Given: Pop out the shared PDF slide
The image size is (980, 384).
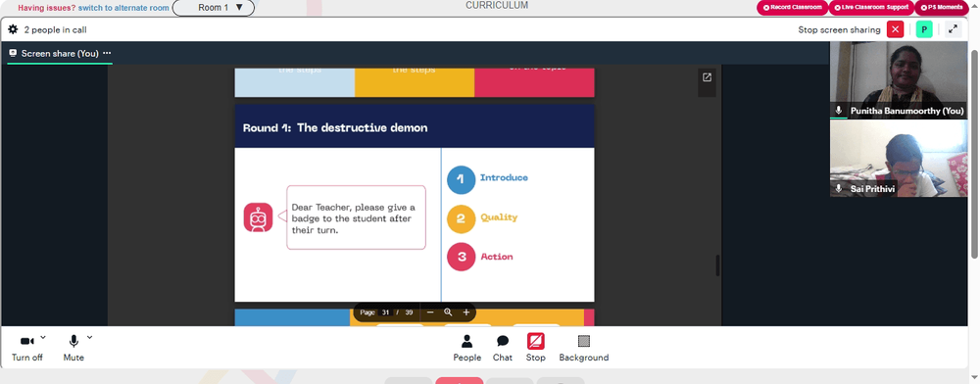Looking at the screenshot, I should [x=707, y=77].
